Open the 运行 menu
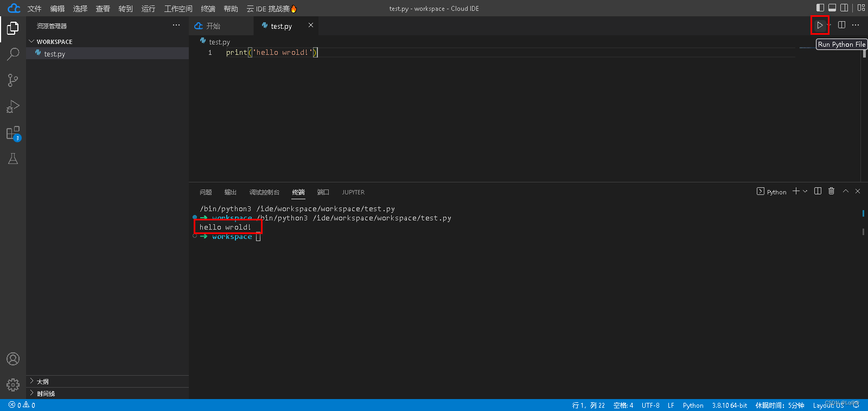 point(149,9)
